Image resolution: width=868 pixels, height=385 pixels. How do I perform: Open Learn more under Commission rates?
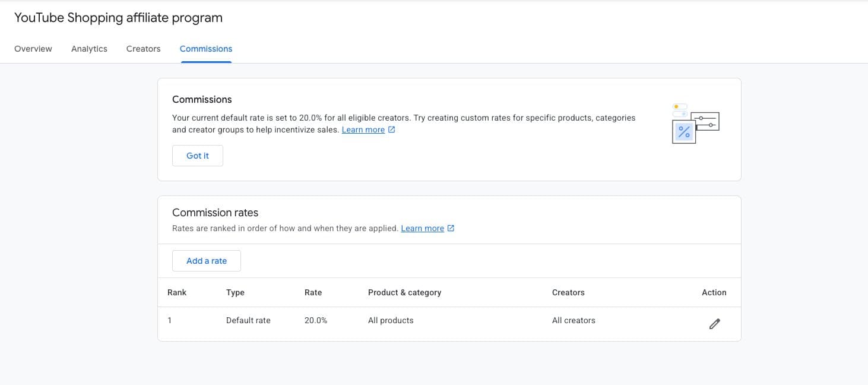(422, 228)
